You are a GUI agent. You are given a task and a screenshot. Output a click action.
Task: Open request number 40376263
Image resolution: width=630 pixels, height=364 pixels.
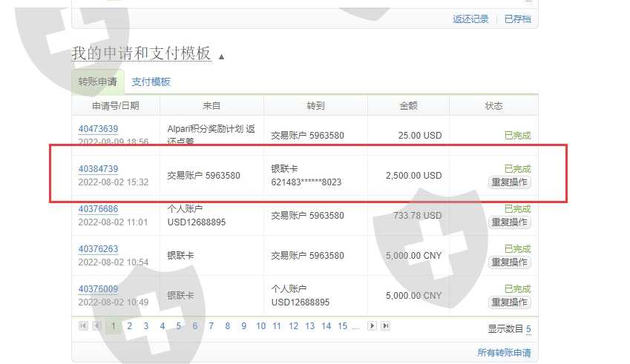[x=98, y=249]
